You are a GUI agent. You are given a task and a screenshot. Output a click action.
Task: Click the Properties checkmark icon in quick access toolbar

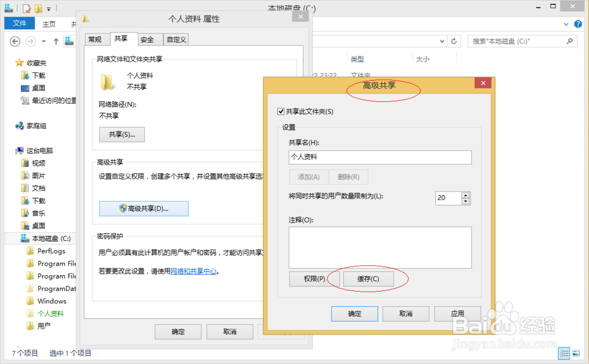pyautogui.click(x=26, y=9)
